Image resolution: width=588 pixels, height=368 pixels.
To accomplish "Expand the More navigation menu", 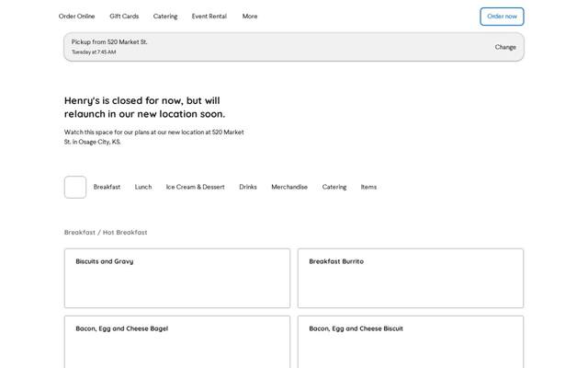I will 250,17.
